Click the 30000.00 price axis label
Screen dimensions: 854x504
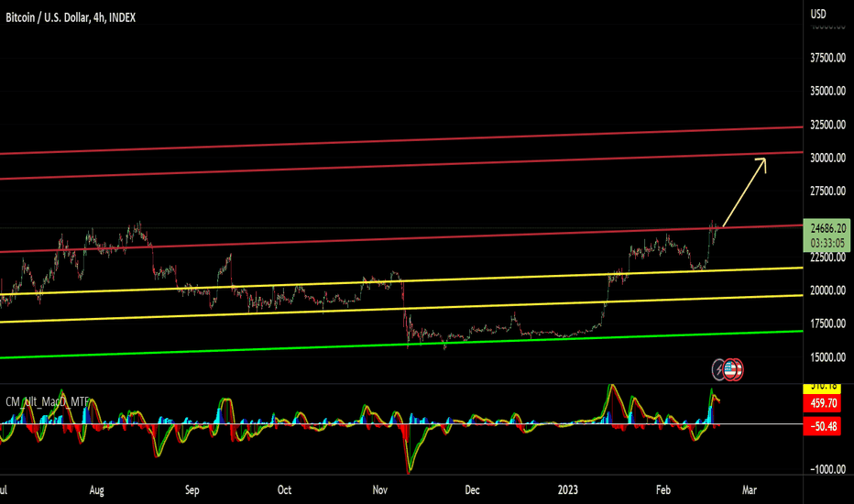[x=827, y=158]
